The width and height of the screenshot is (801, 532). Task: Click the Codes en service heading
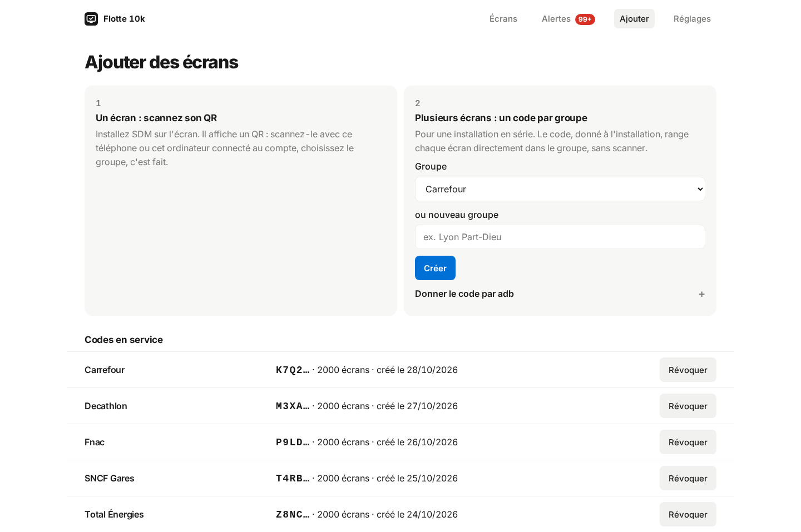(123, 340)
